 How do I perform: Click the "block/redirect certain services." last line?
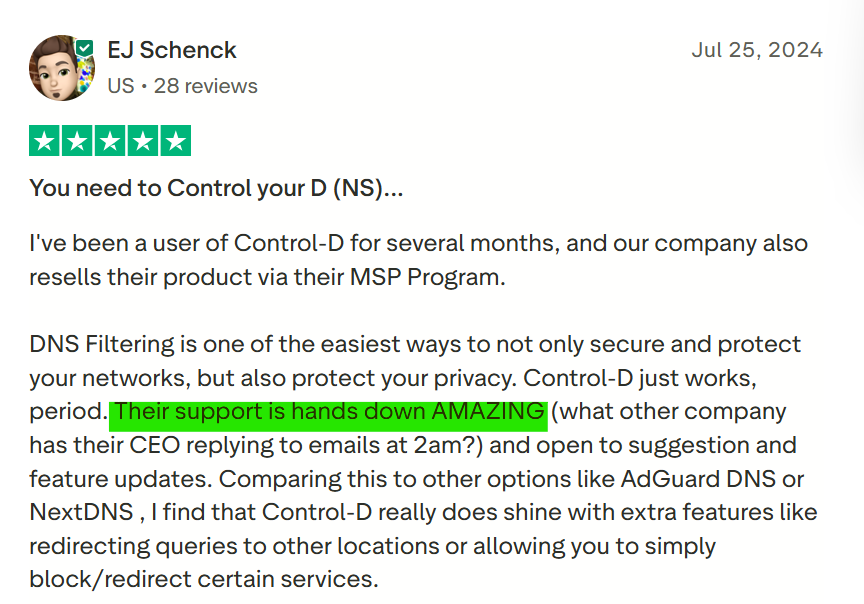tap(205, 581)
